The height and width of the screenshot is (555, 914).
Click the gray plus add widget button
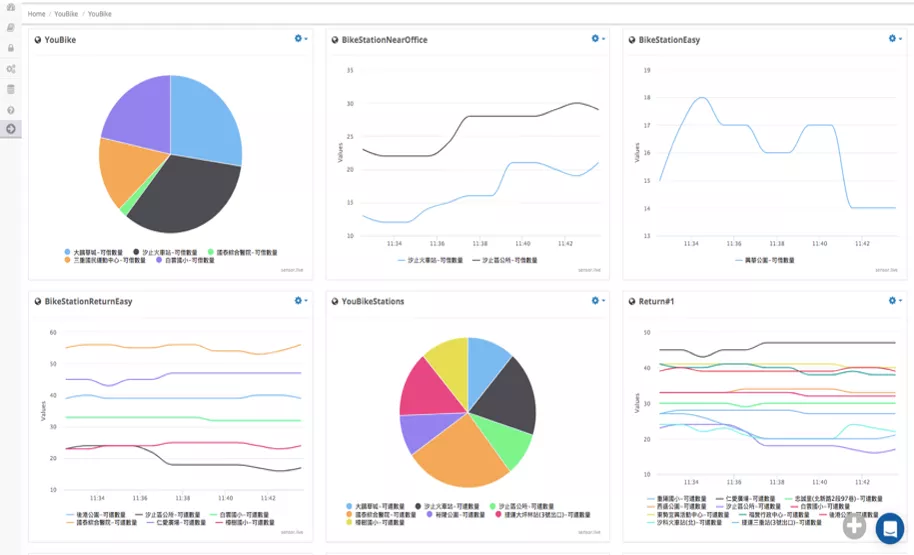854,526
